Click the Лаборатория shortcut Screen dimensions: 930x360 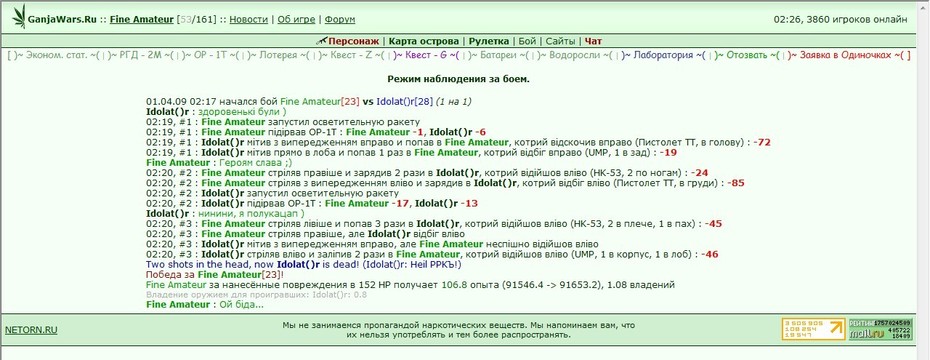(663, 55)
